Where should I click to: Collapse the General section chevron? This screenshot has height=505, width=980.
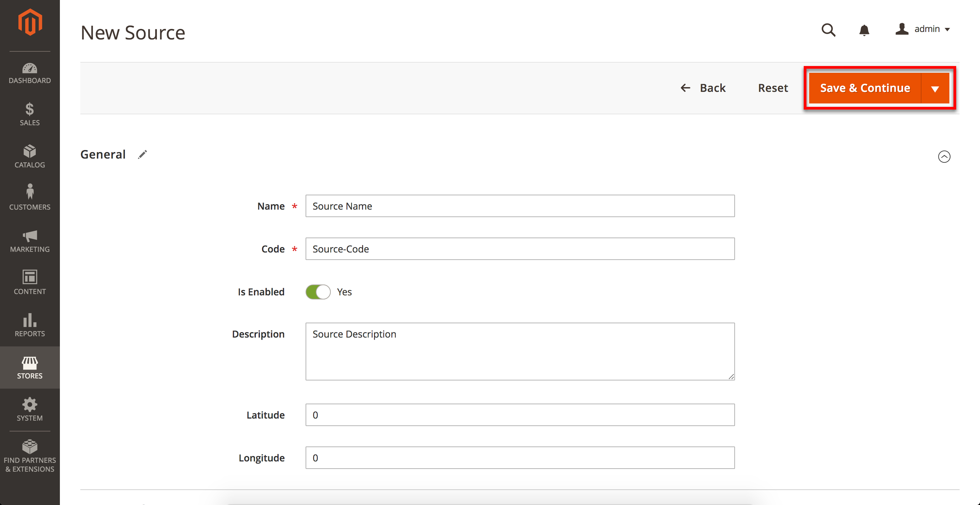coord(944,157)
